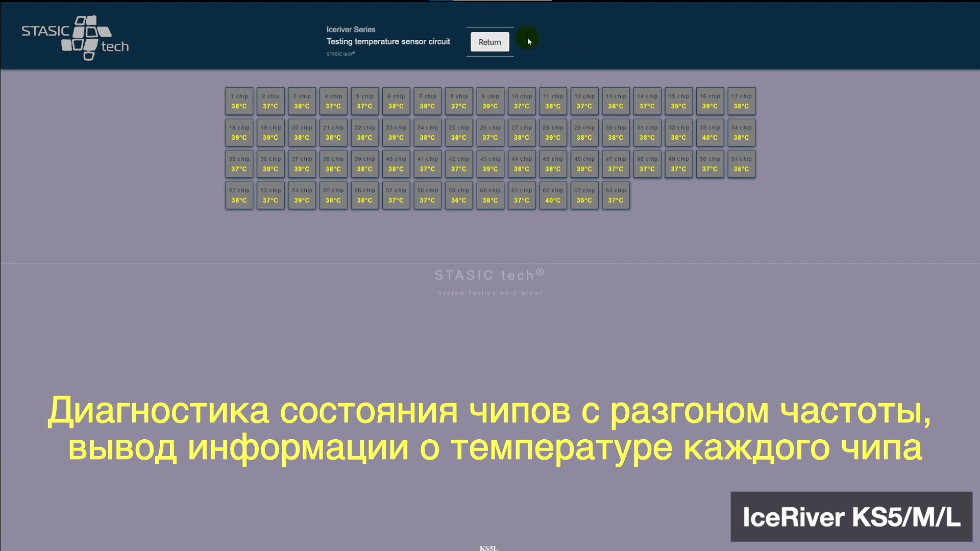Select the 50 chip tile
Viewport: 980px width, 551px height.
pos(710,164)
